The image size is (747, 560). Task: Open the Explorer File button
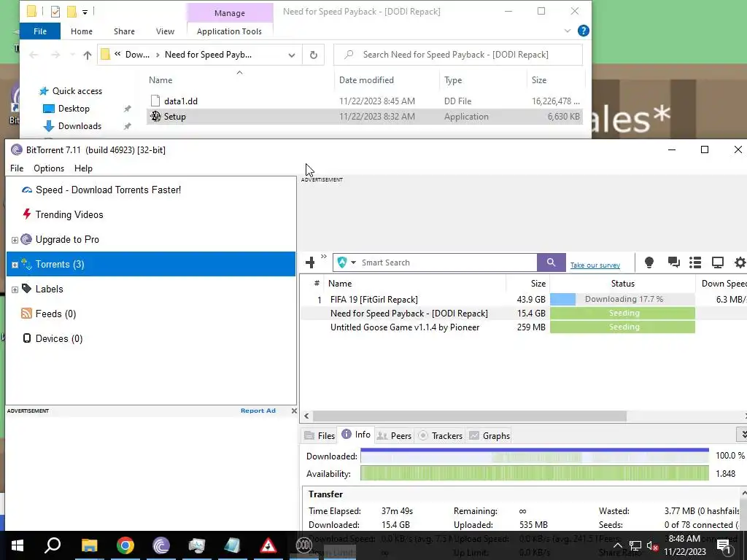pyautogui.click(x=40, y=31)
